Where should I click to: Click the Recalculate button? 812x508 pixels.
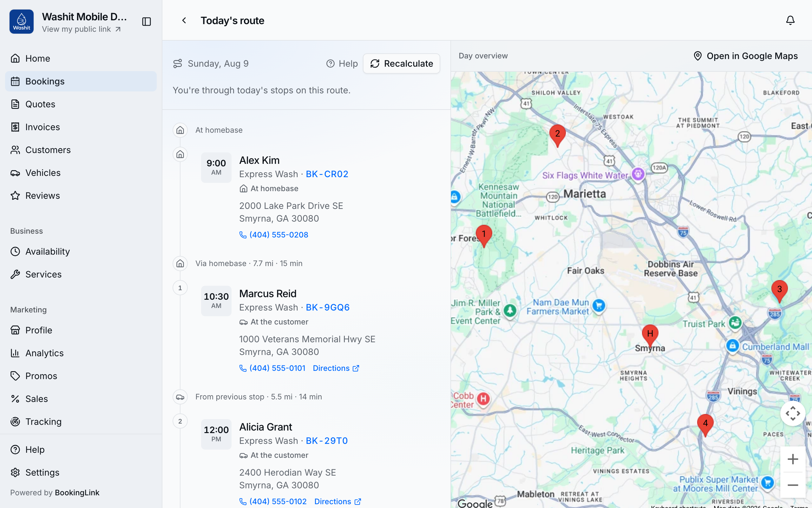pyautogui.click(x=401, y=63)
